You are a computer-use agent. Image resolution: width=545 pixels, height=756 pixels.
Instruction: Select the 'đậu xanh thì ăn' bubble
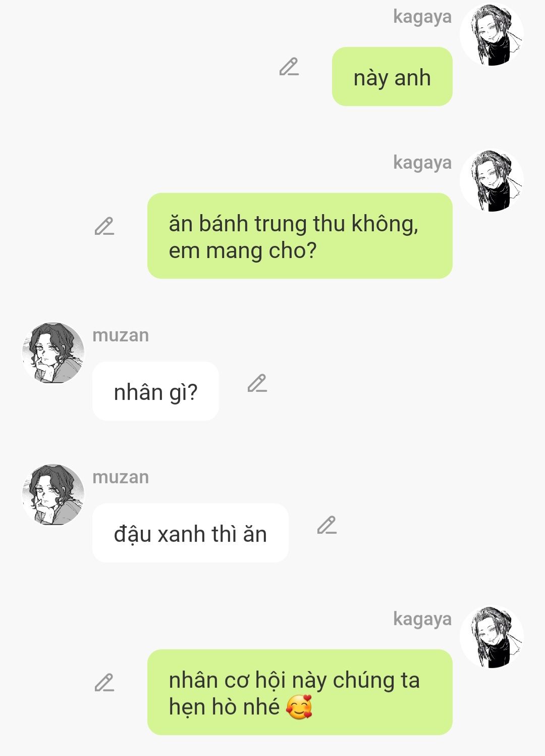[190, 533]
